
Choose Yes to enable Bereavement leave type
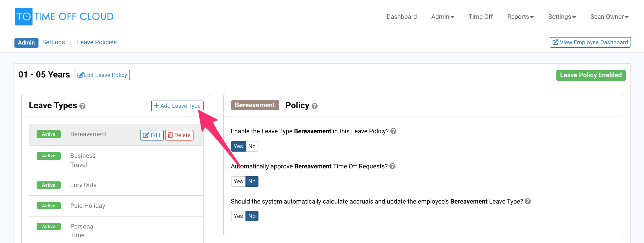click(x=238, y=146)
